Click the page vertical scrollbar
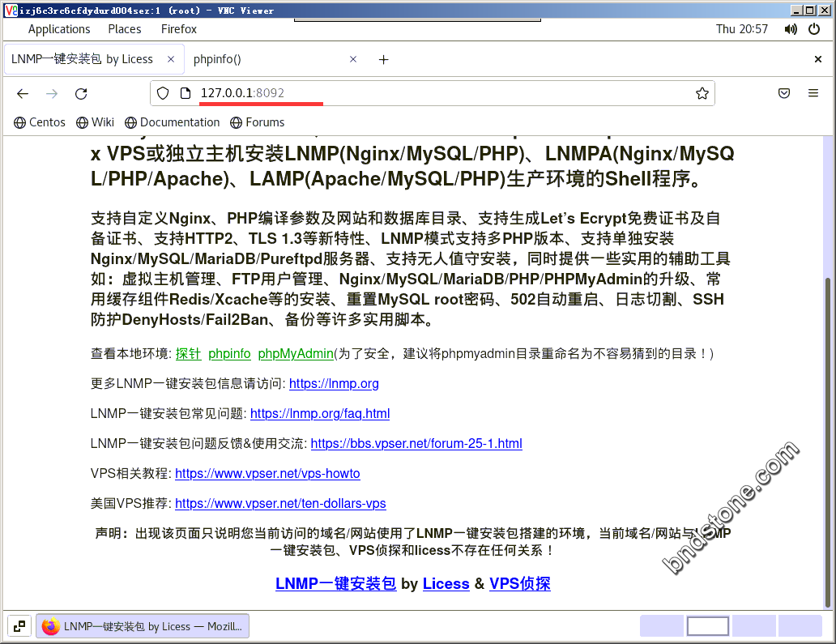The image size is (836, 644). [828, 442]
